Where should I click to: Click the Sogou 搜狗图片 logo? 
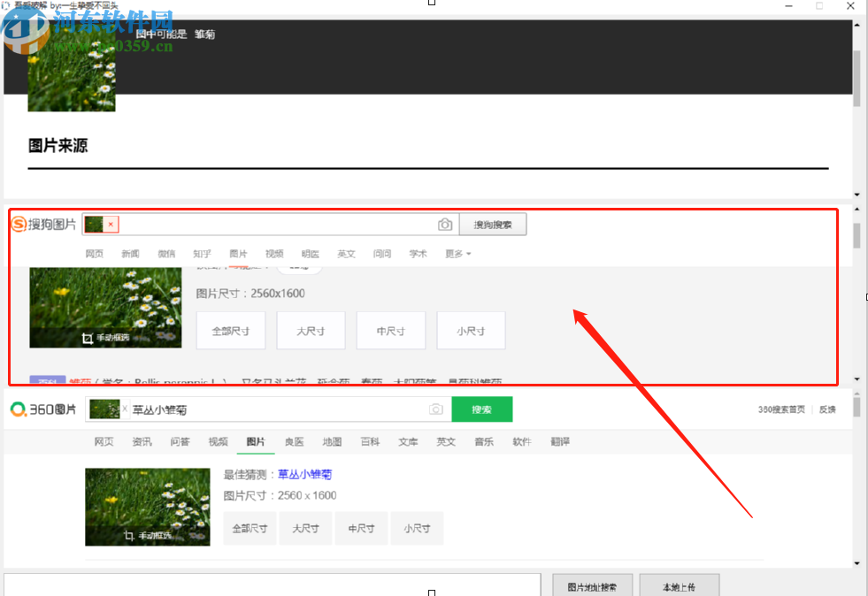pos(43,224)
